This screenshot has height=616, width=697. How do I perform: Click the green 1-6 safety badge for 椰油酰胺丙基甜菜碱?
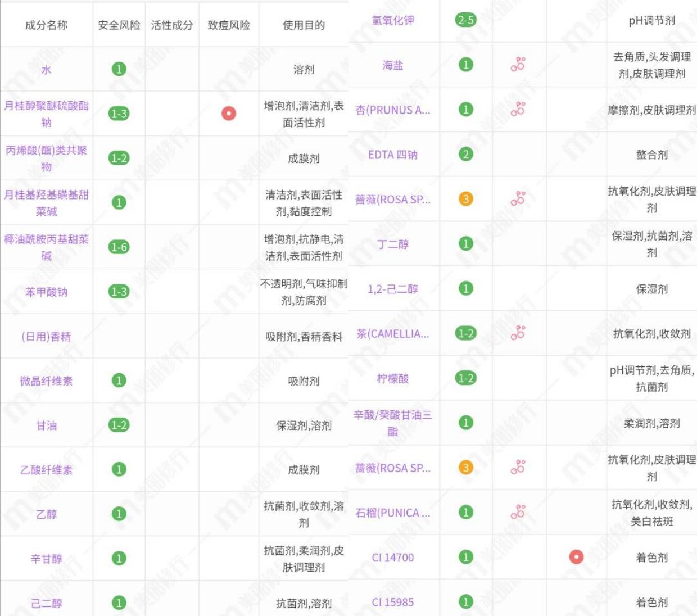tap(119, 245)
